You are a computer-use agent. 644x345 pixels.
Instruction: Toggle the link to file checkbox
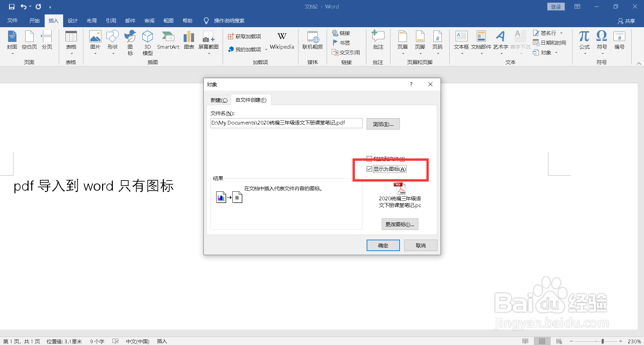[369, 158]
